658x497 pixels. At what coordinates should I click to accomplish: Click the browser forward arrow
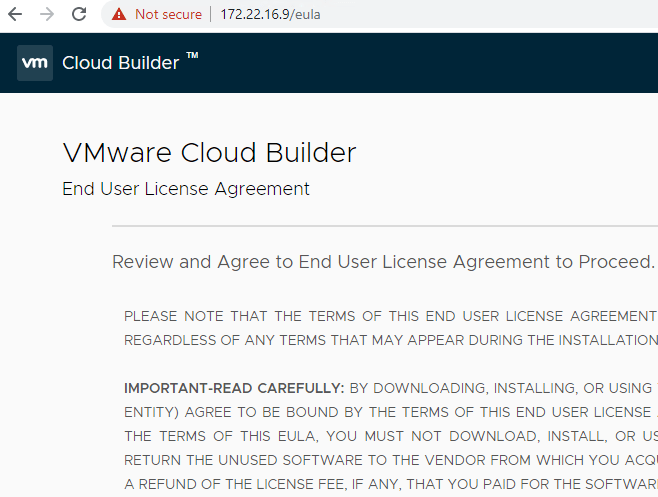coord(47,14)
